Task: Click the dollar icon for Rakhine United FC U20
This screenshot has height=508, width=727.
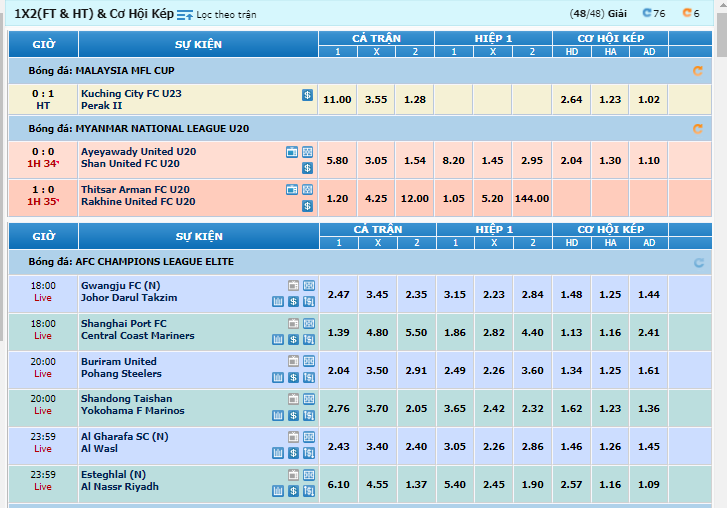Action: click(307, 206)
